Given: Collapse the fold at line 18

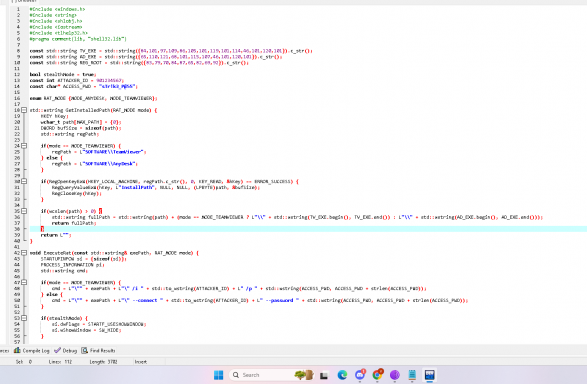Looking at the screenshot, I should tap(24, 110).
